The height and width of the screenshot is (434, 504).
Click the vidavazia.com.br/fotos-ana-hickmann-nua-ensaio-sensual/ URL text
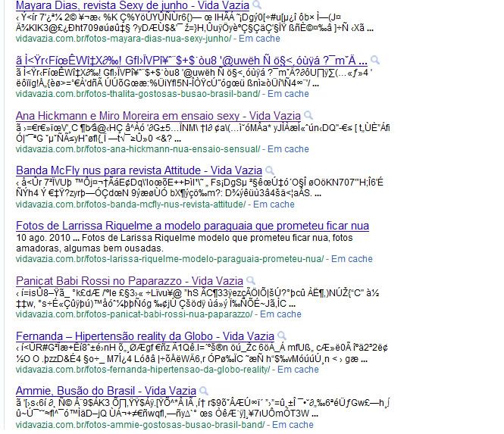point(138,149)
